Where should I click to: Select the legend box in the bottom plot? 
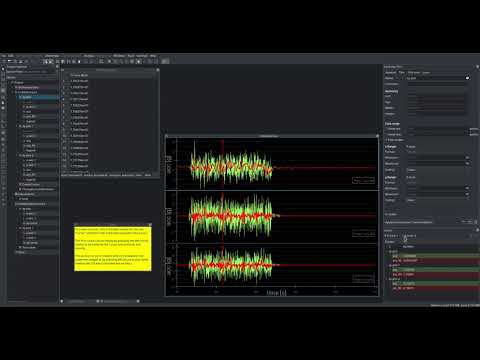click(363, 278)
